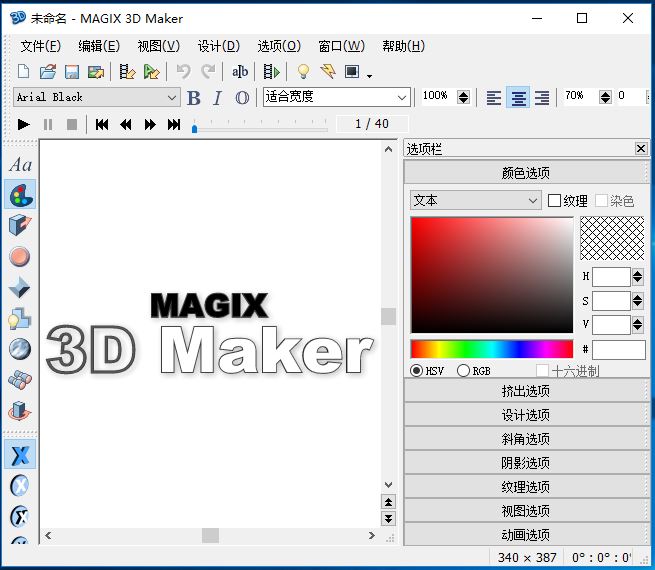Open the 设计(D) menu
655x570 pixels.
coord(219,46)
